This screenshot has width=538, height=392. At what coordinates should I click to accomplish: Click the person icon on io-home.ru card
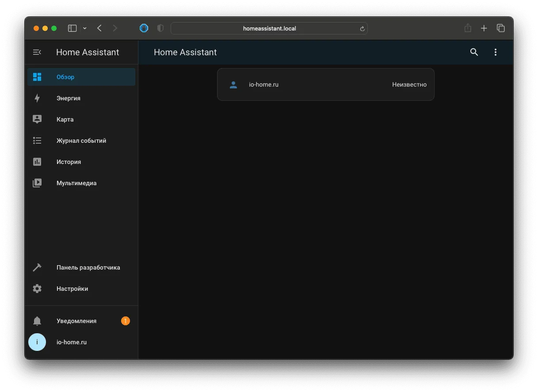[x=233, y=85]
